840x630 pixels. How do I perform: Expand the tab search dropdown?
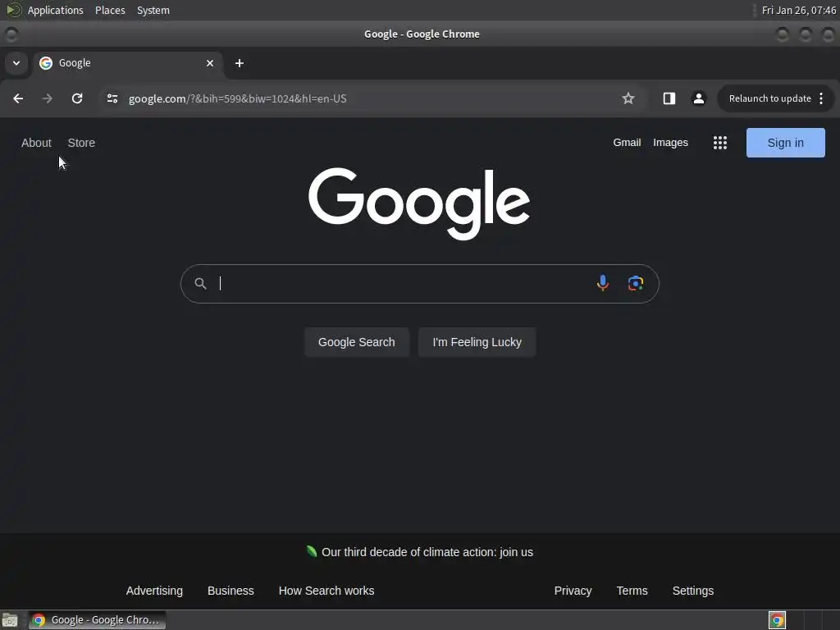pyautogui.click(x=16, y=63)
